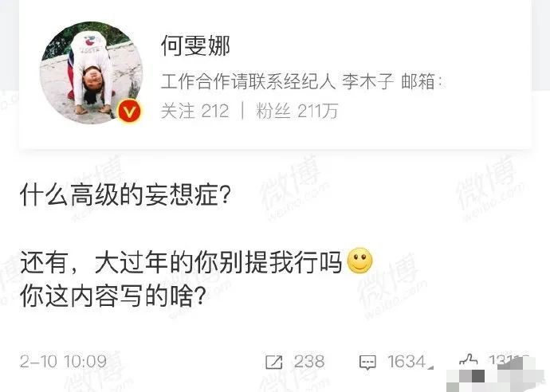Click the post timestamp 2-10 10:09
Screen dimensions: 550x392
(64, 362)
